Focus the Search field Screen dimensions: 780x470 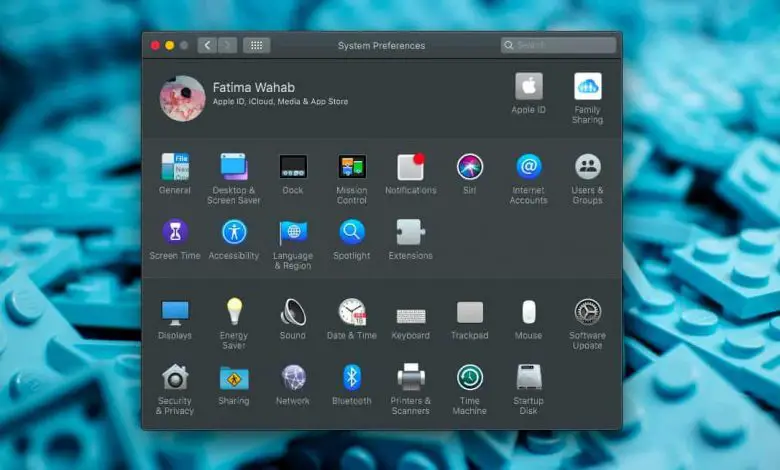558,45
